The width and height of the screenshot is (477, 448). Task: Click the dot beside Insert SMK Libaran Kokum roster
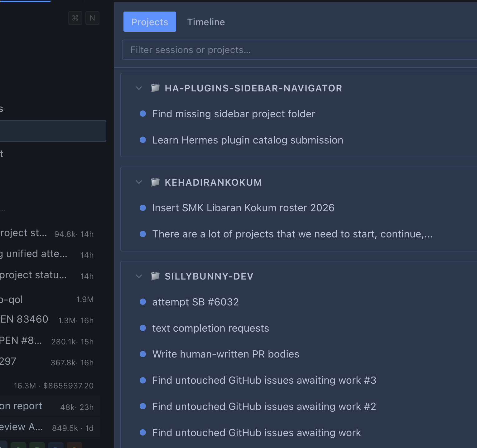pos(143,208)
